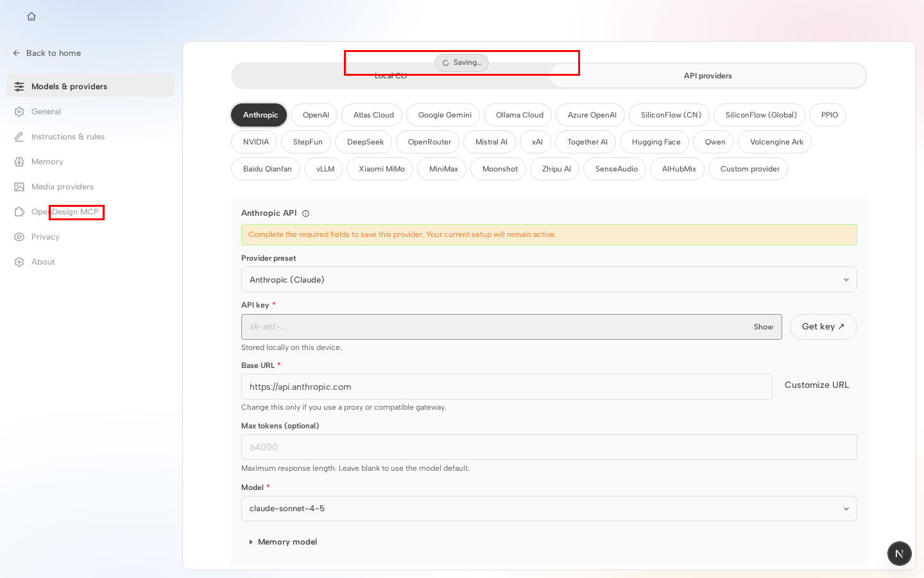Viewport: 924px width, 578px height.
Task: Open the Provider preset dropdown
Action: [549, 279]
